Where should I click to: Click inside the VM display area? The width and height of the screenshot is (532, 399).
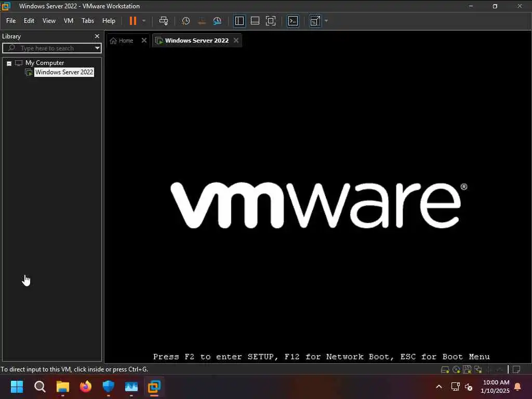pyautogui.click(x=318, y=205)
